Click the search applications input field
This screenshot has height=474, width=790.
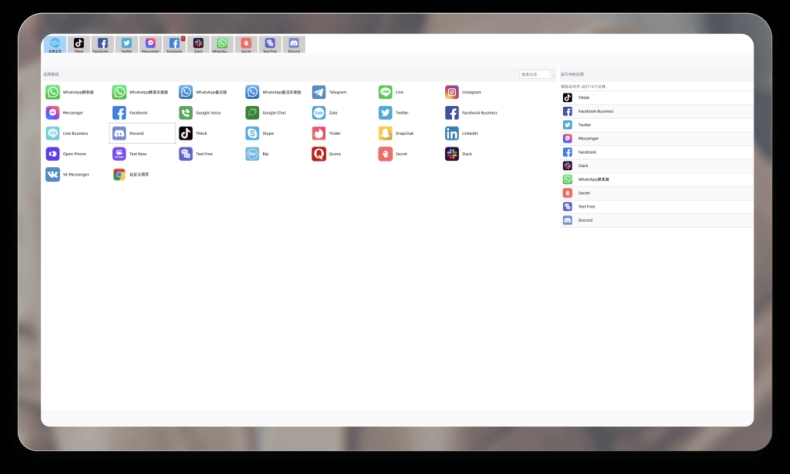click(x=534, y=74)
